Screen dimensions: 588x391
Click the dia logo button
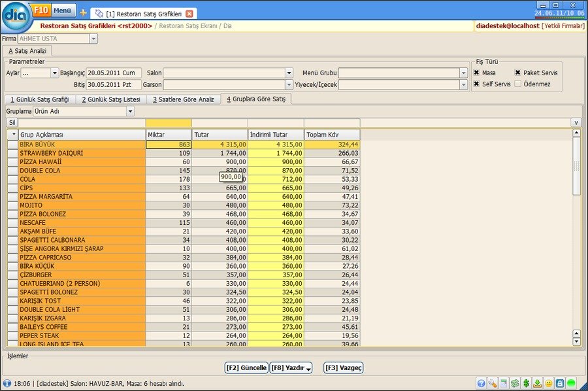(x=16, y=16)
